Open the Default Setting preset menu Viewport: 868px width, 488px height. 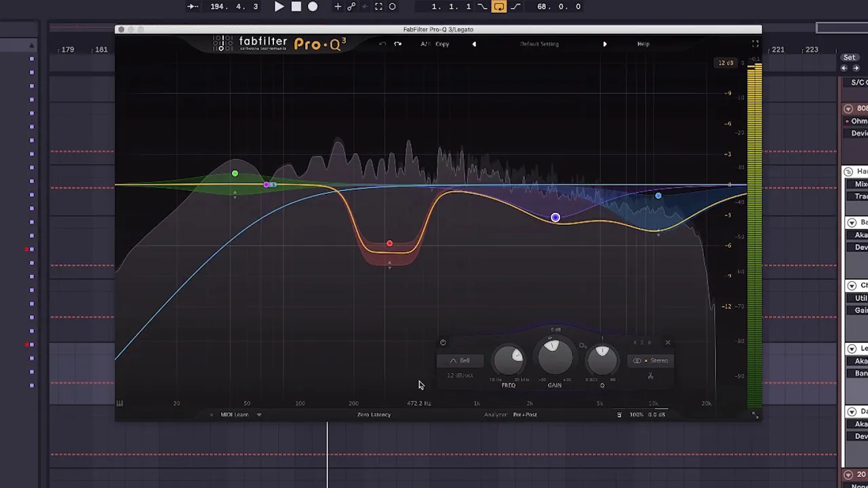tap(539, 44)
